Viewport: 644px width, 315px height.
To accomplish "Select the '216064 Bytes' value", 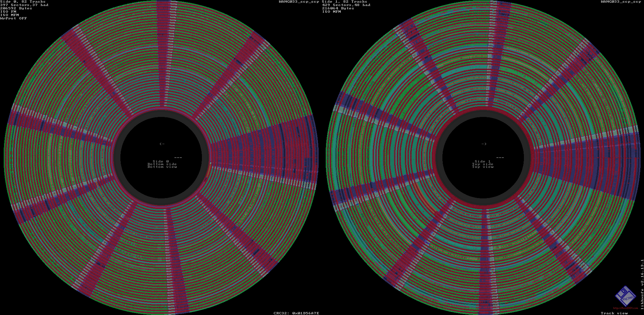I will click(338, 8).
